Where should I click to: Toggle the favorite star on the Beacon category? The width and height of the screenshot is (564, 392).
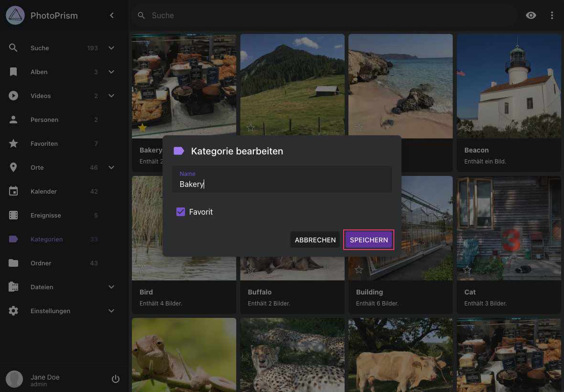467,127
